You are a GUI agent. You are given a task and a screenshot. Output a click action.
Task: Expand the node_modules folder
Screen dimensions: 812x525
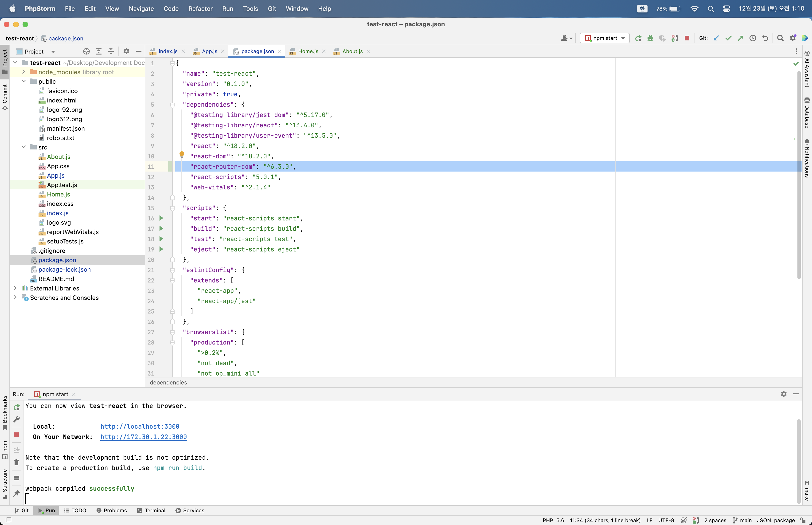pyautogui.click(x=23, y=72)
